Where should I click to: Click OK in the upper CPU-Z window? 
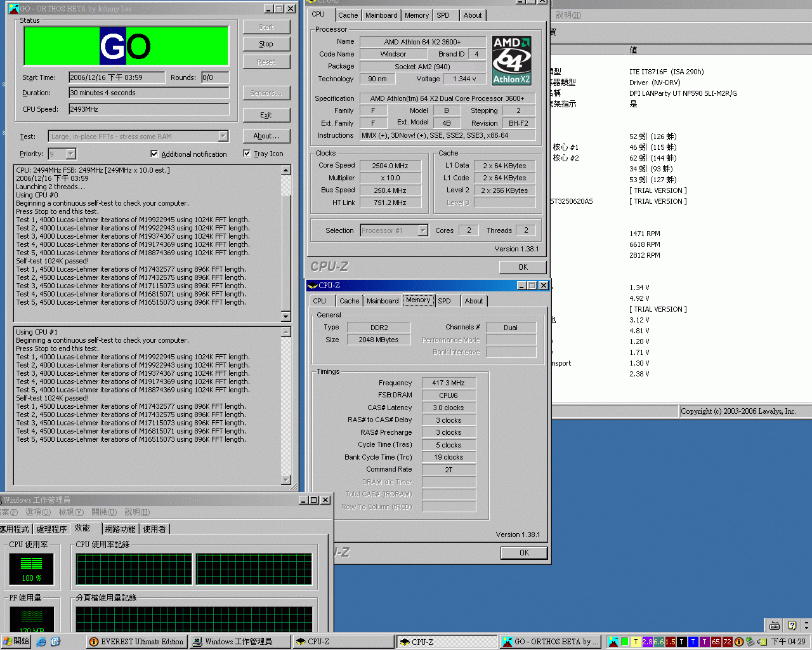tap(523, 267)
